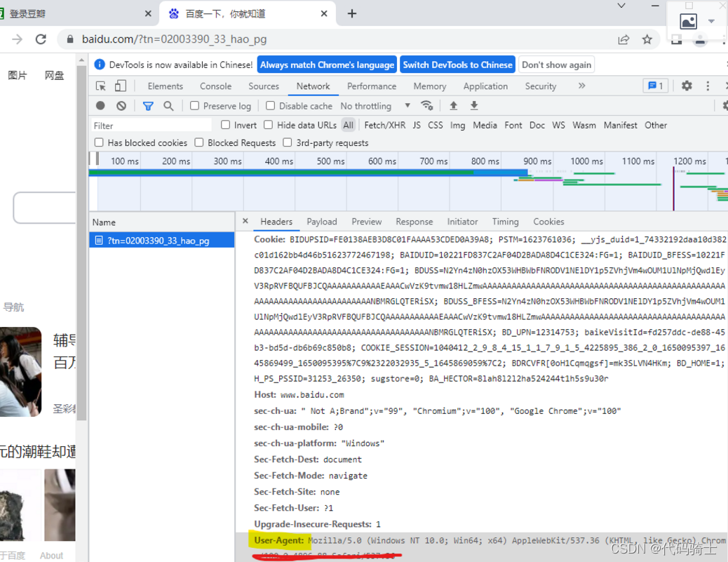Open the Preview tab
The width and height of the screenshot is (728, 562).
click(366, 222)
